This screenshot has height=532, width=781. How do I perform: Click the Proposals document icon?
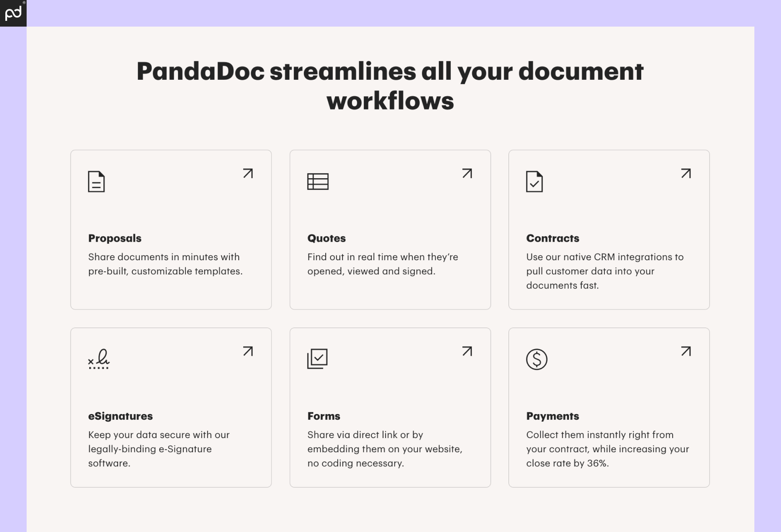[x=96, y=181]
